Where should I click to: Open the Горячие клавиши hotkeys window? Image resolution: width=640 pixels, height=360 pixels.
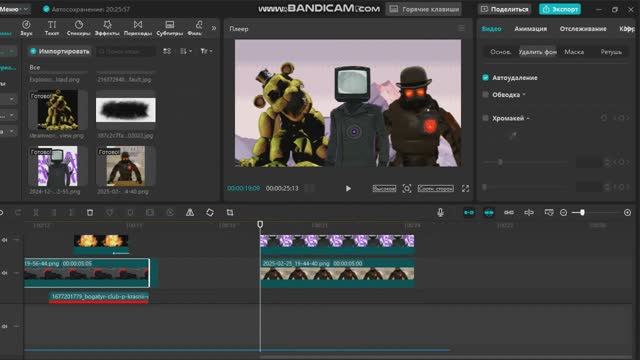(424, 9)
